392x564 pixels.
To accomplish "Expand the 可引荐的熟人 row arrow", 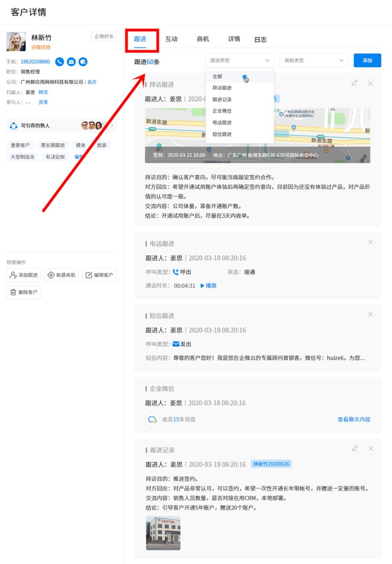I will coord(112,125).
